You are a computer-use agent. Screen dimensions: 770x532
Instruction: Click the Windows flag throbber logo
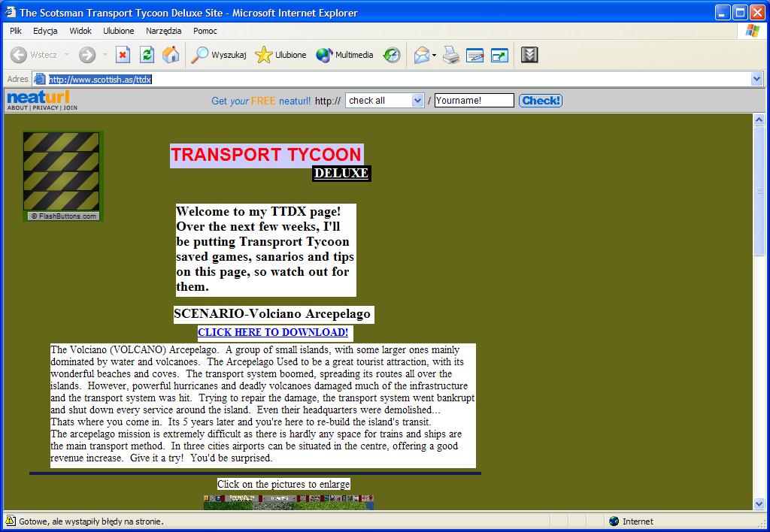click(752, 31)
